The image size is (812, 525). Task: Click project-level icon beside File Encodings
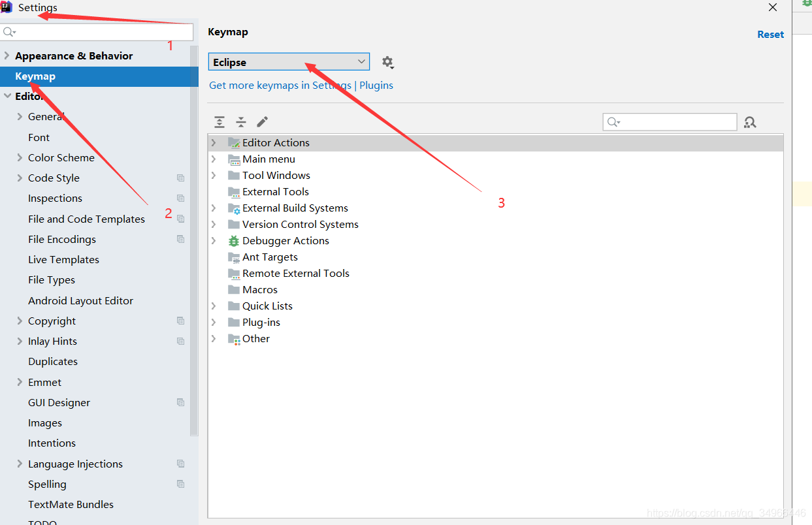181,240
